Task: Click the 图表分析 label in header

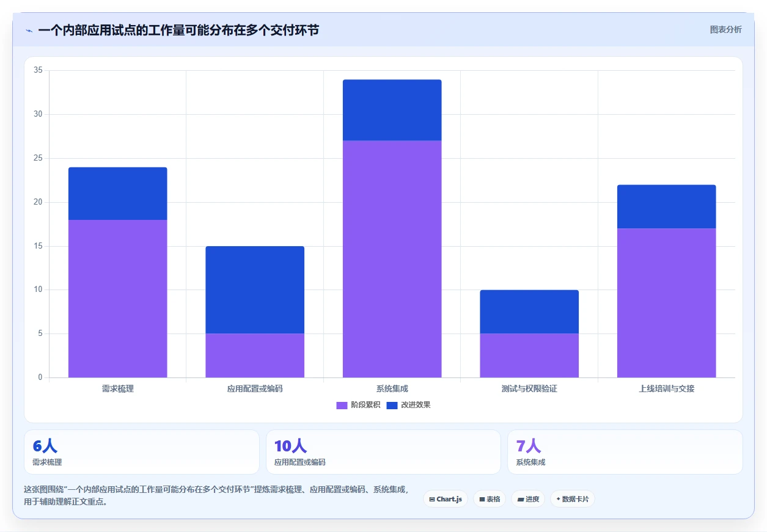Action: pyautogui.click(x=725, y=29)
